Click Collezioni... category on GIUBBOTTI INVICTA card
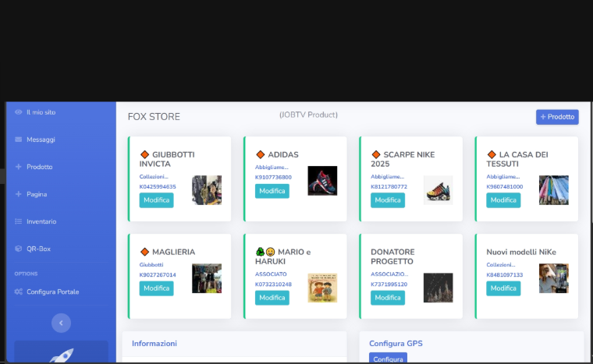 pos(154,176)
